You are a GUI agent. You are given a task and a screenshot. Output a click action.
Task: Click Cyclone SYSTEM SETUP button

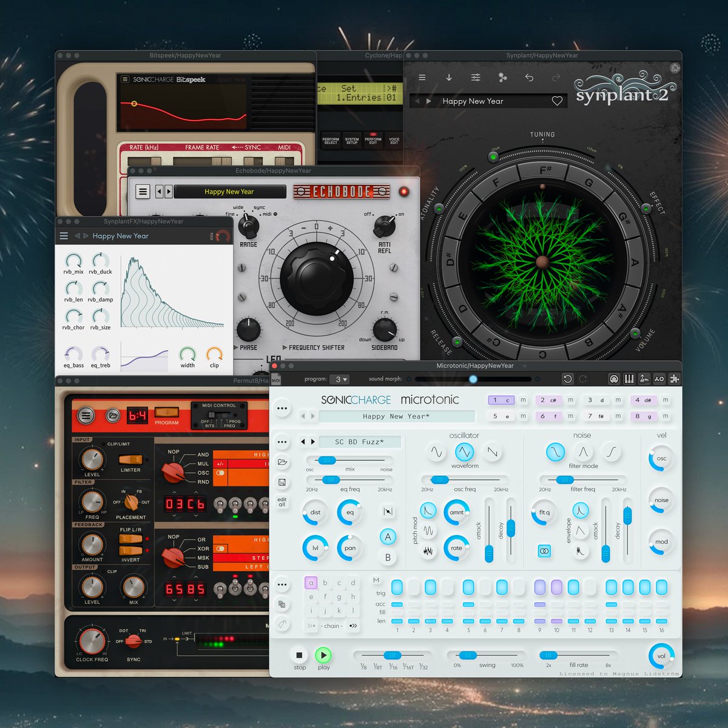(x=352, y=141)
